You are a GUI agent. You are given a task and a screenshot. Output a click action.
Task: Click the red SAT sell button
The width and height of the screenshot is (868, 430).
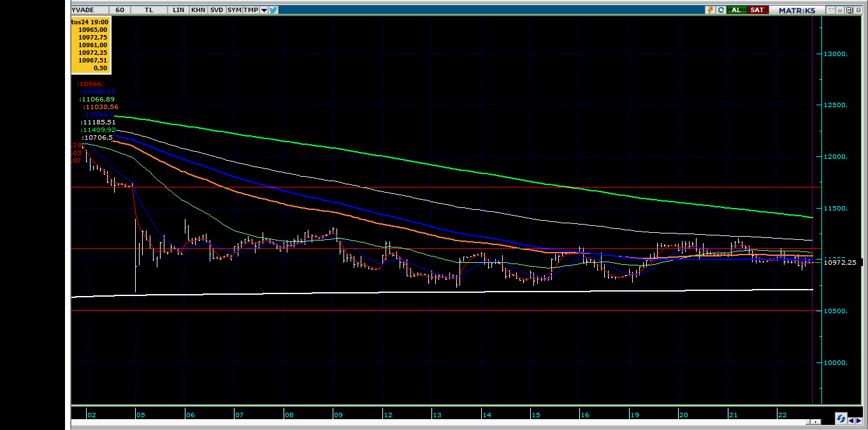coord(757,10)
